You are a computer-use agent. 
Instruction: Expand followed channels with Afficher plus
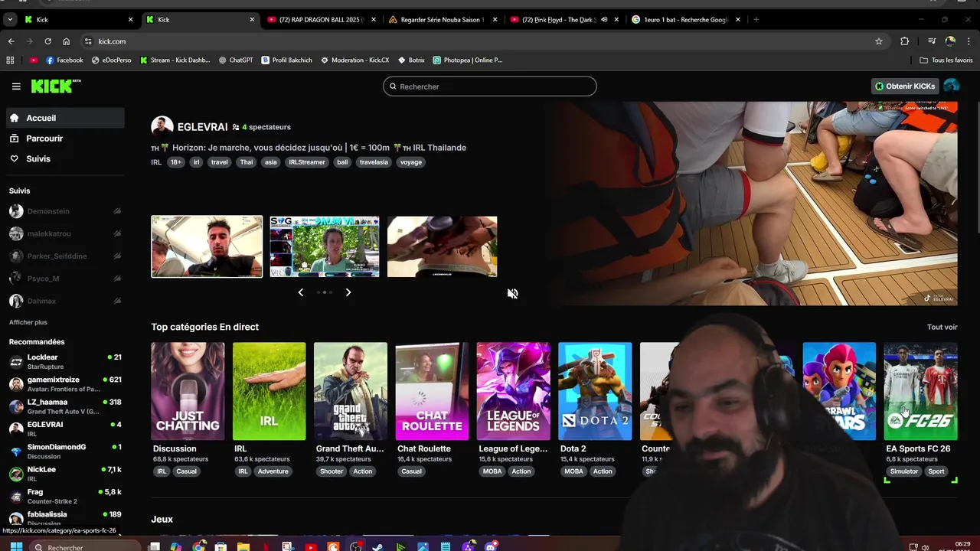pyautogui.click(x=28, y=322)
